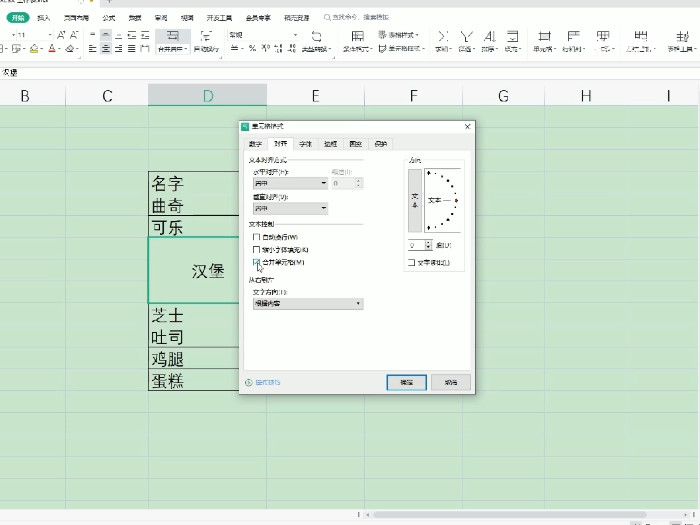Align text right in ribbon
The height and width of the screenshot is (525, 700).
(119, 48)
